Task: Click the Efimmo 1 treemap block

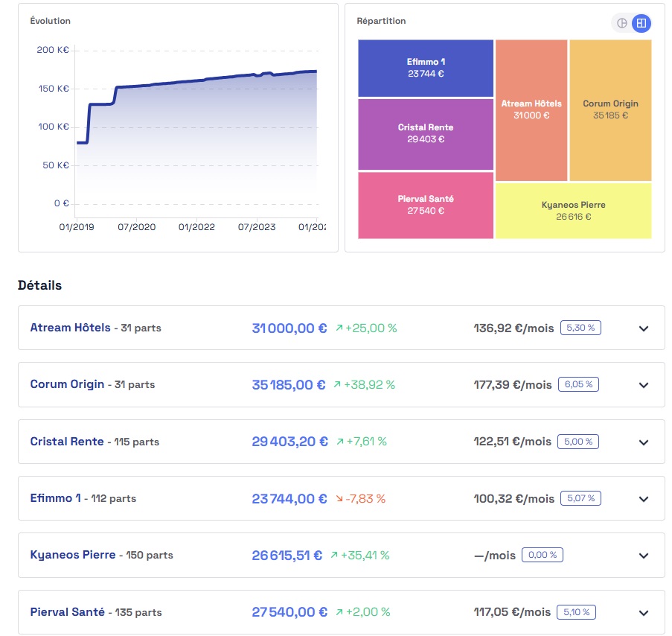Action: [x=426, y=69]
